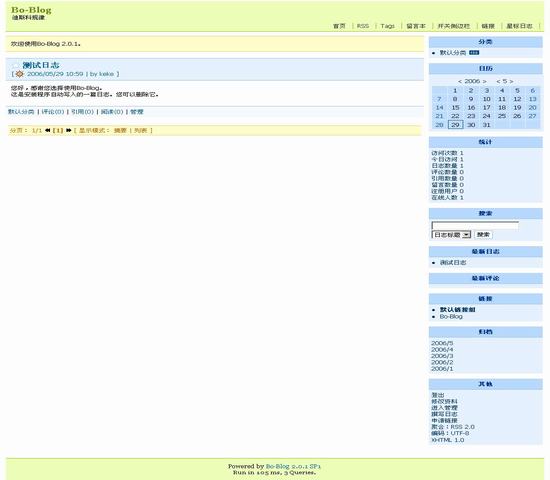Click 撰写日志 write entry link
550x480 pixels.
pos(444,414)
